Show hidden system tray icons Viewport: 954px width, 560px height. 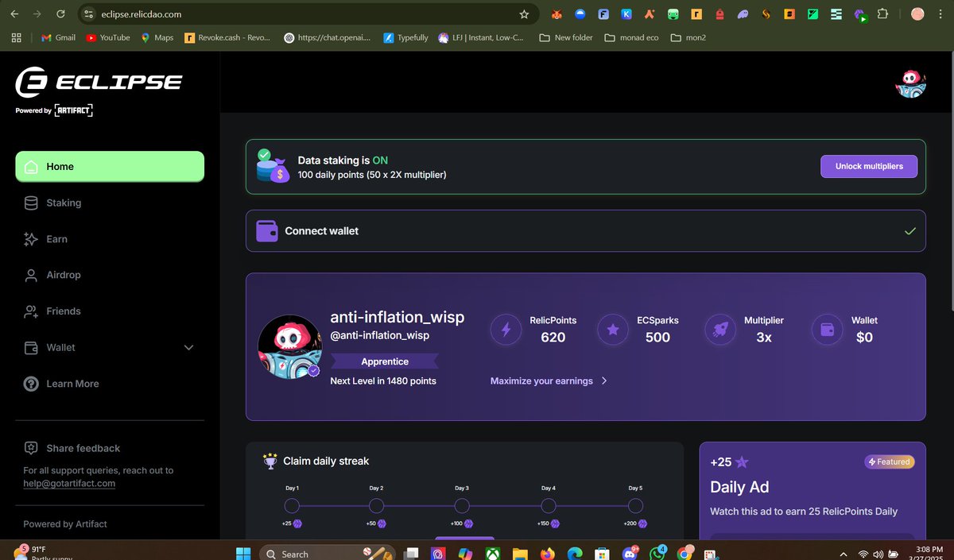[x=843, y=554]
